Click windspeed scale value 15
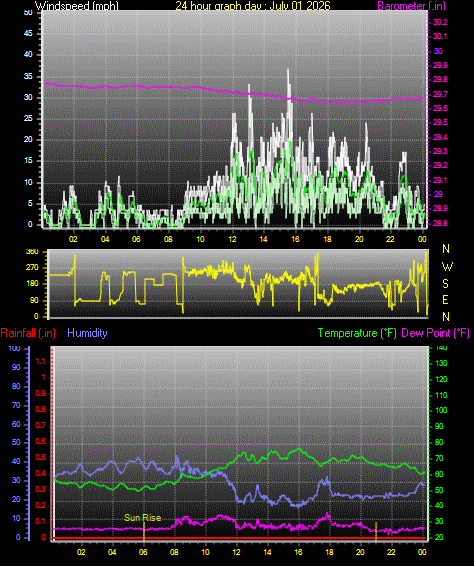The width and height of the screenshot is (474, 566). pyautogui.click(x=28, y=161)
